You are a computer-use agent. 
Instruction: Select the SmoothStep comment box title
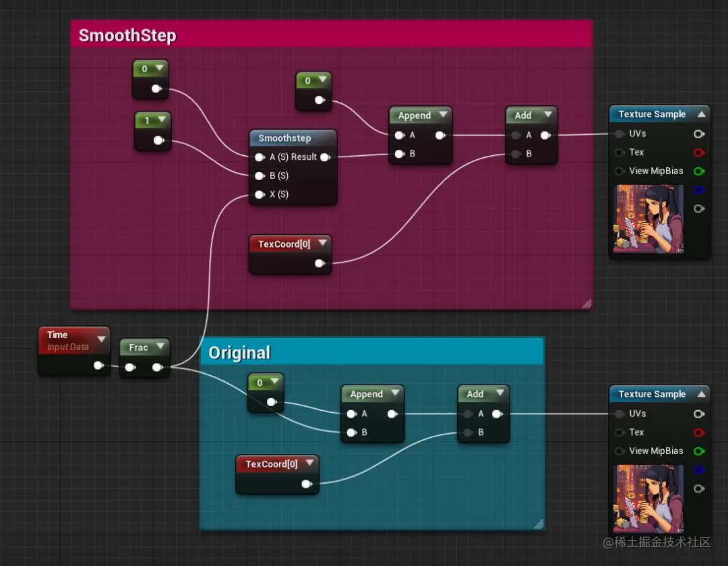pos(127,35)
